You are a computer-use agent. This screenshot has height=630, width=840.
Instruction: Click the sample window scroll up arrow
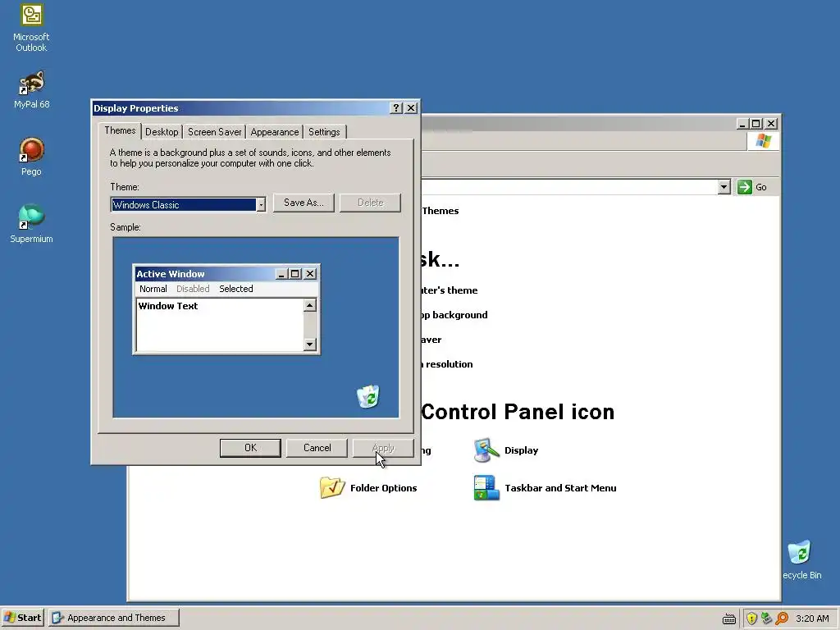click(x=309, y=305)
